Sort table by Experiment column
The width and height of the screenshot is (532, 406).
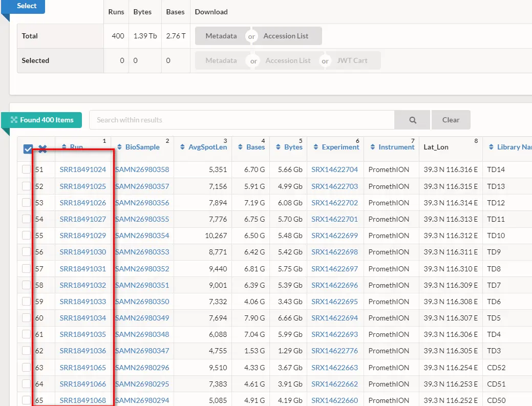315,147
